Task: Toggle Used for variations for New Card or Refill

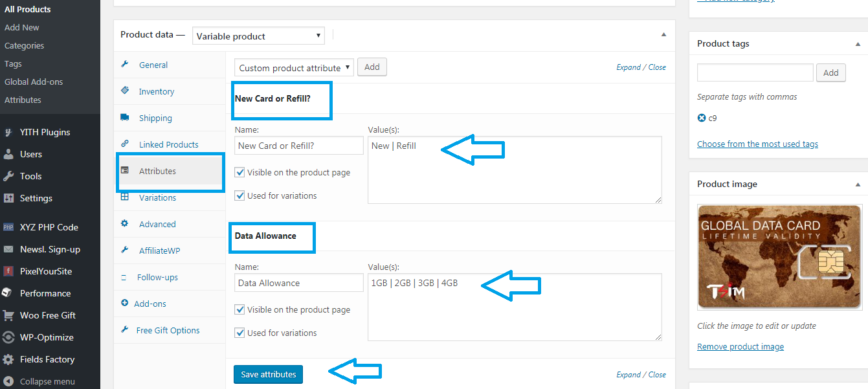Action: pyautogui.click(x=240, y=195)
